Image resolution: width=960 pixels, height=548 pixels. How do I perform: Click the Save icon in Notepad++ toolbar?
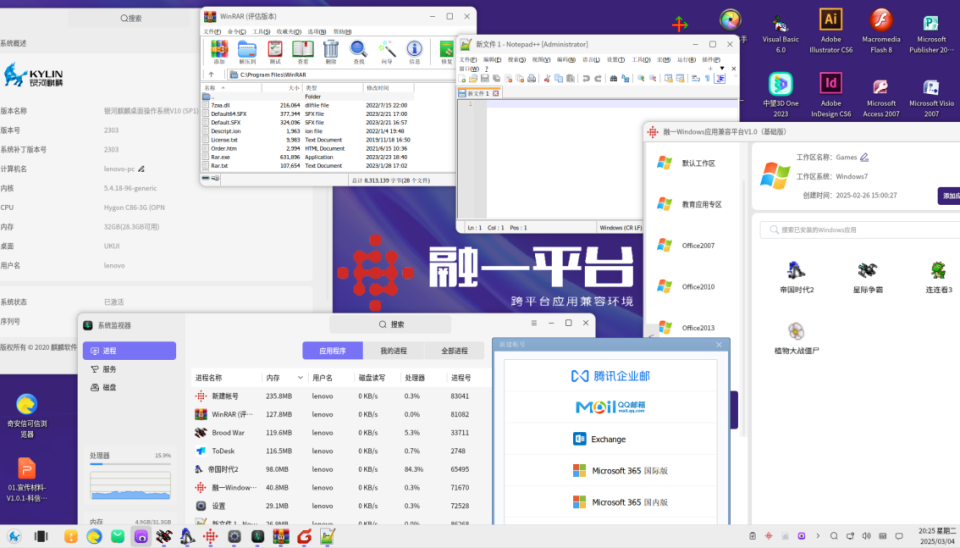[x=485, y=78]
